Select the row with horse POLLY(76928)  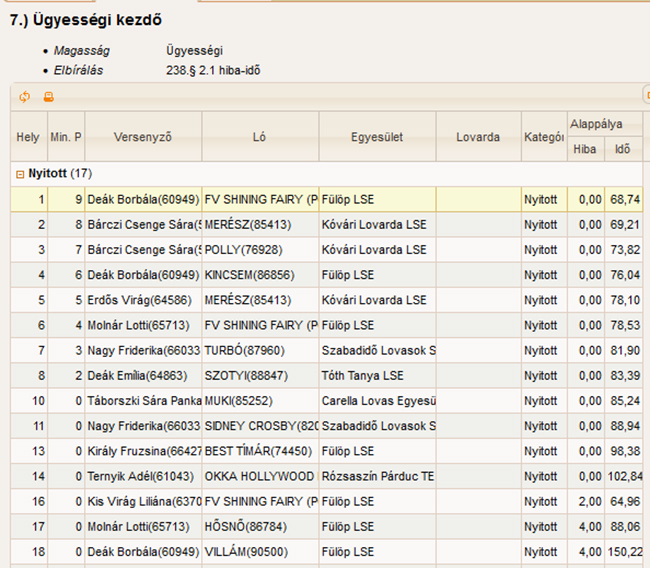coord(260,250)
